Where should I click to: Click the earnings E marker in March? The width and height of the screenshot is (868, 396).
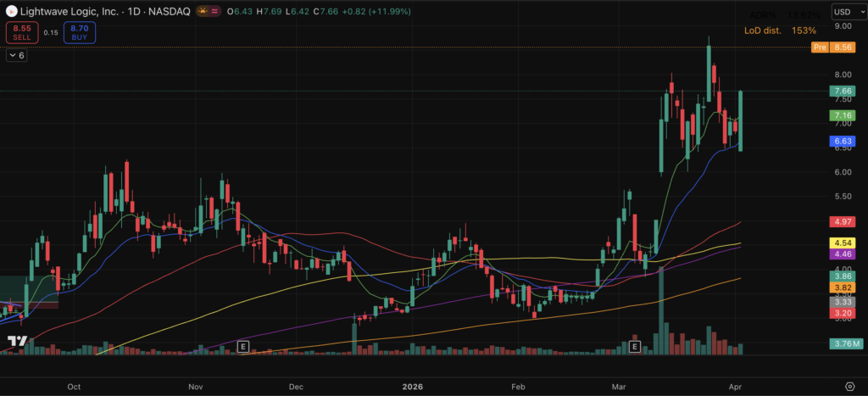(x=634, y=347)
